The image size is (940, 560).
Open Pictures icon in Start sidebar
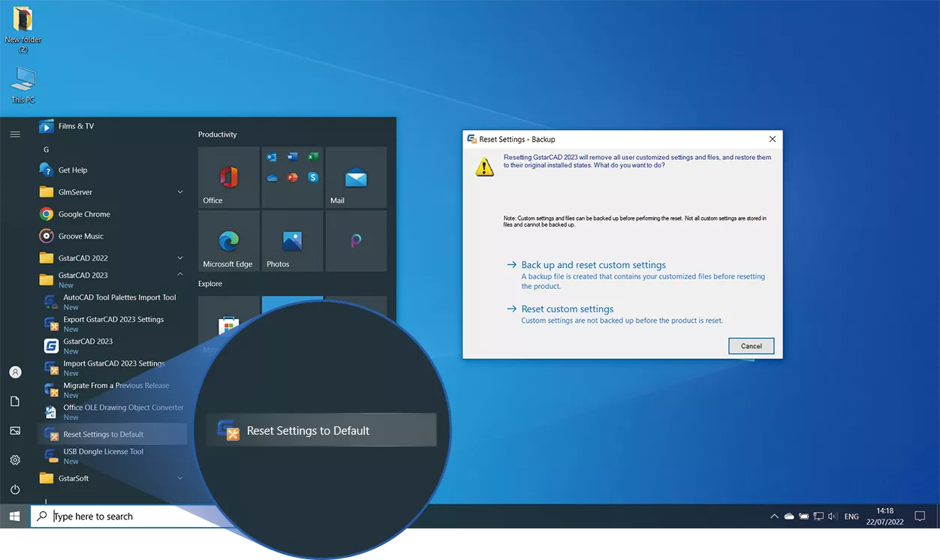click(x=15, y=431)
